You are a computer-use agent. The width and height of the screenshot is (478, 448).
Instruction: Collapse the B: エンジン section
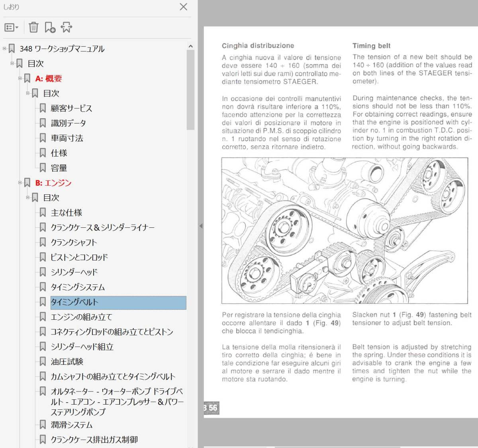tap(20, 182)
